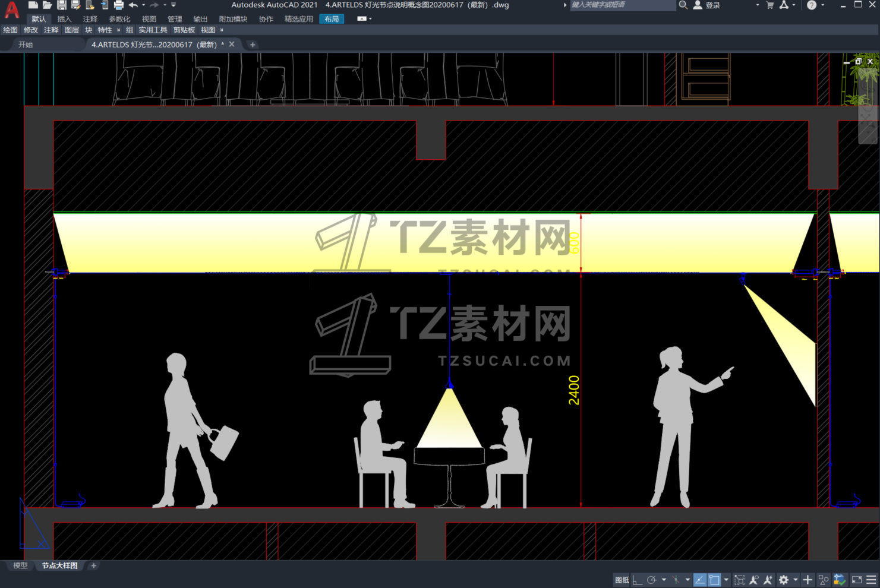Expand the 块 ribbon panel
This screenshot has height=588, width=880.
[89, 30]
